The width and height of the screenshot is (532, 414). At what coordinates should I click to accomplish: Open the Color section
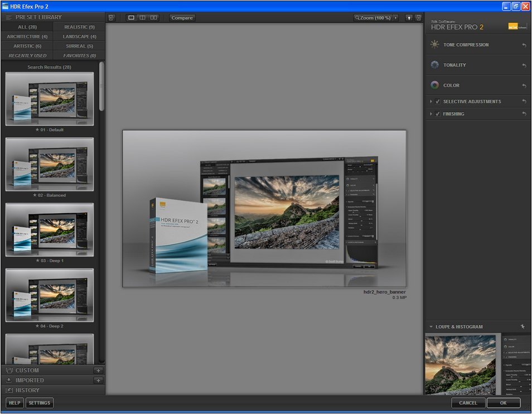(x=451, y=85)
